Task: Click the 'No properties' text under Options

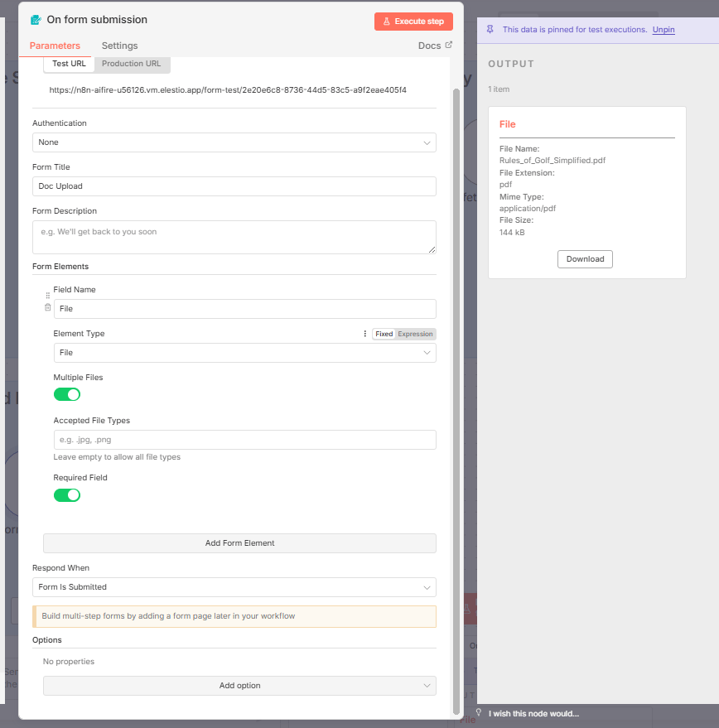Action: pos(68,662)
